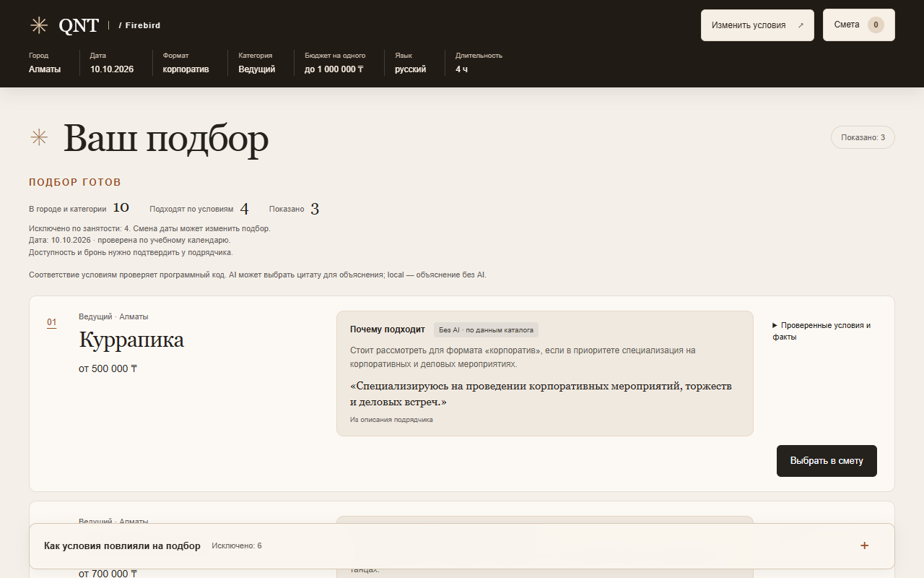Click the Исключено: 6 label
The width and height of the screenshot is (924, 578).
pos(237,545)
